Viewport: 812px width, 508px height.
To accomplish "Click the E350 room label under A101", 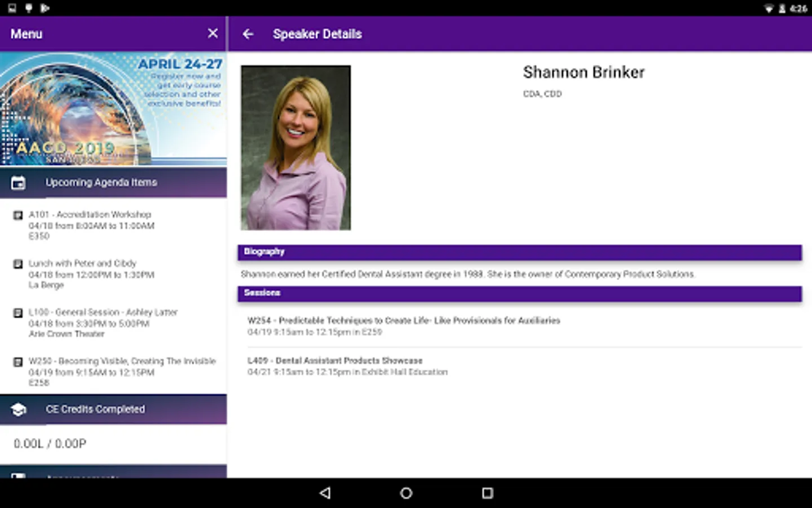I will 39,237.
